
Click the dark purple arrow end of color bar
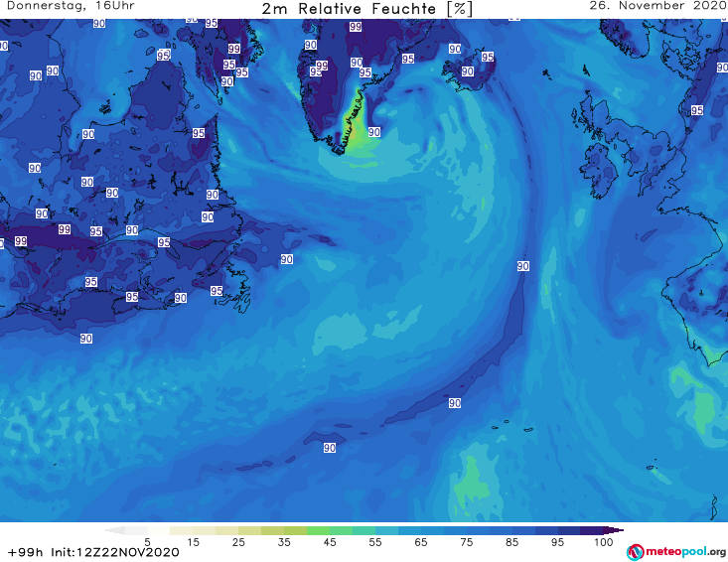coord(614,530)
